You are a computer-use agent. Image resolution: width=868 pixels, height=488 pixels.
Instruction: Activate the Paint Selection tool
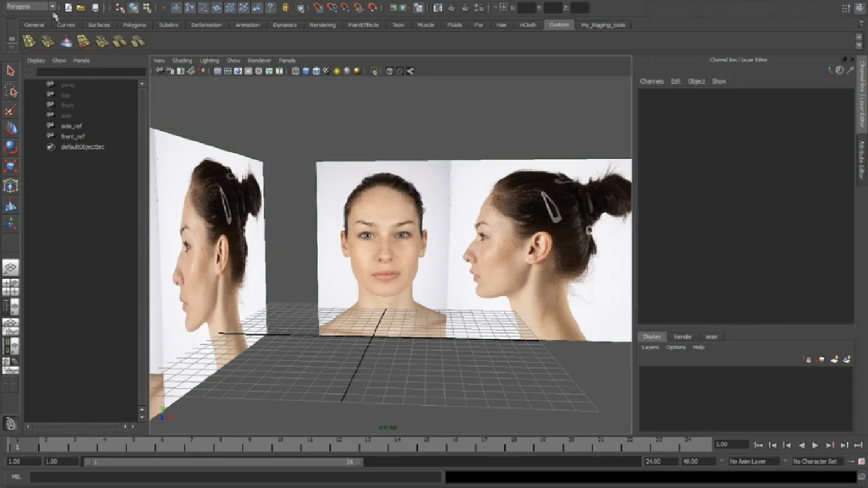pos(10,109)
